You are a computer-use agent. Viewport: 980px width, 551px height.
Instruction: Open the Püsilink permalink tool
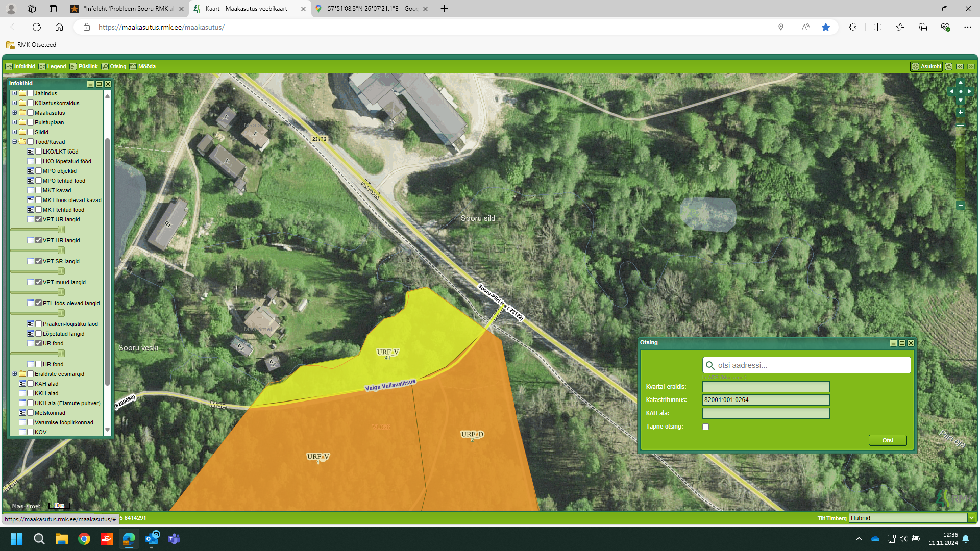point(84,66)
